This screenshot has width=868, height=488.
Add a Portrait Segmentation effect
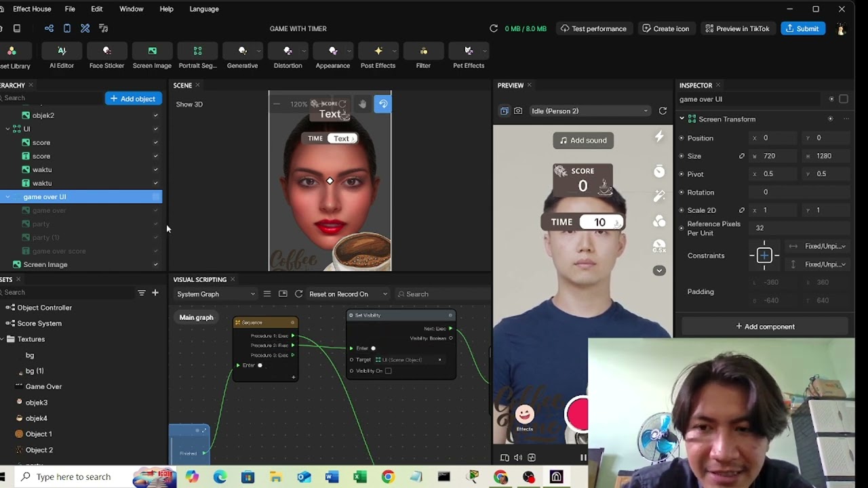(x=197, y=57)
